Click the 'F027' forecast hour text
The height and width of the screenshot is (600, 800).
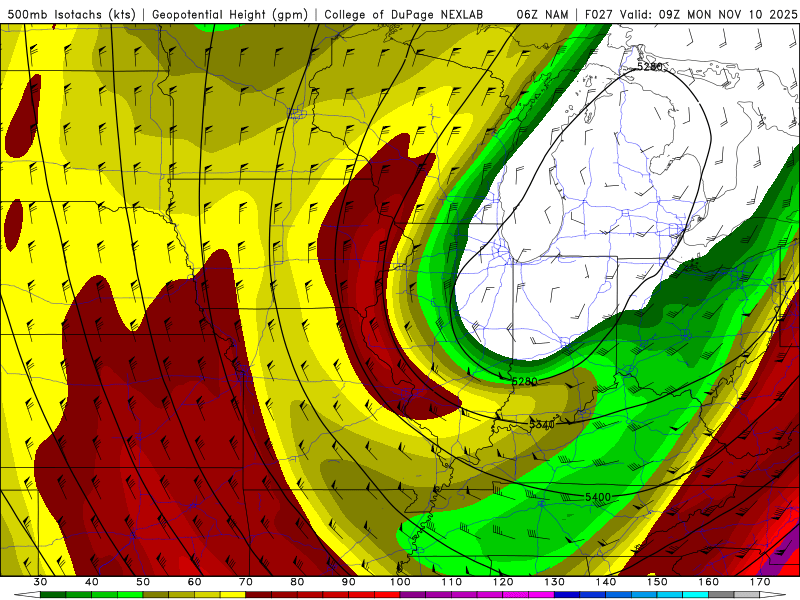(x=599, y=14)
